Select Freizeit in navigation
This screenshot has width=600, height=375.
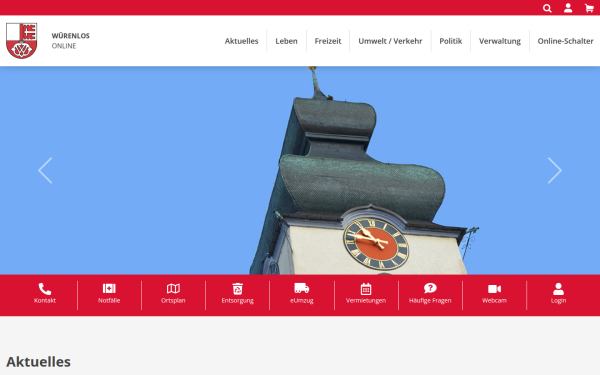328,41
